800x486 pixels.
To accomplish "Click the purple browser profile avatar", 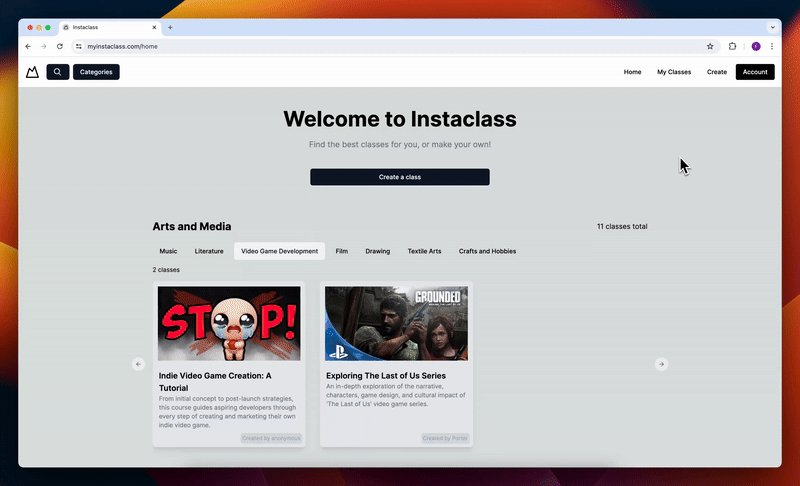I will [x=756, y=46].
